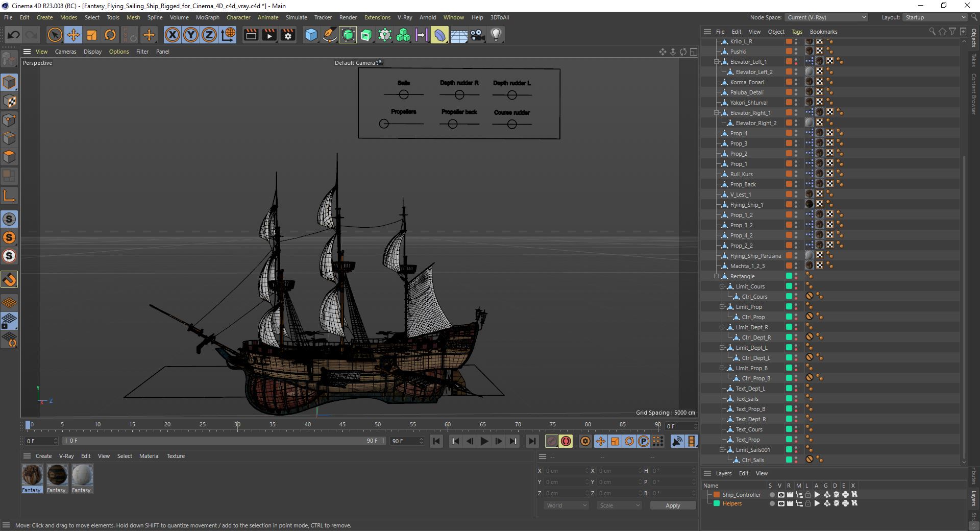Play the animation forward
The width and height of the screenshot is (980, 531).
(x=484, y=441)
